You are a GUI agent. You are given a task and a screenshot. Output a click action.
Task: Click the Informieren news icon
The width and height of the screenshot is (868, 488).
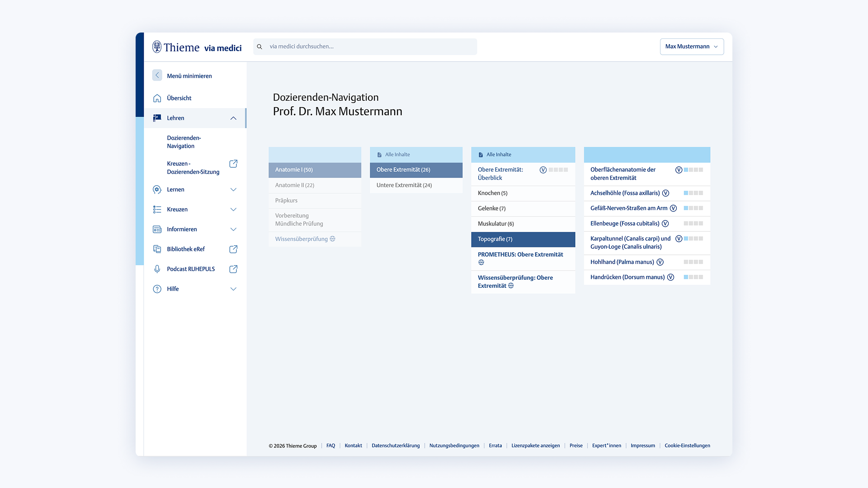point(157,230)
